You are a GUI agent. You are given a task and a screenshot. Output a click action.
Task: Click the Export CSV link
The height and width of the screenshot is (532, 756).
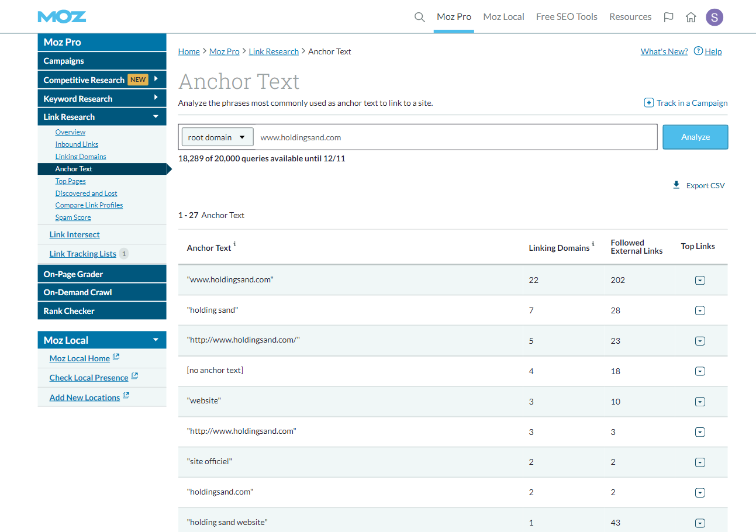[705, 185]
